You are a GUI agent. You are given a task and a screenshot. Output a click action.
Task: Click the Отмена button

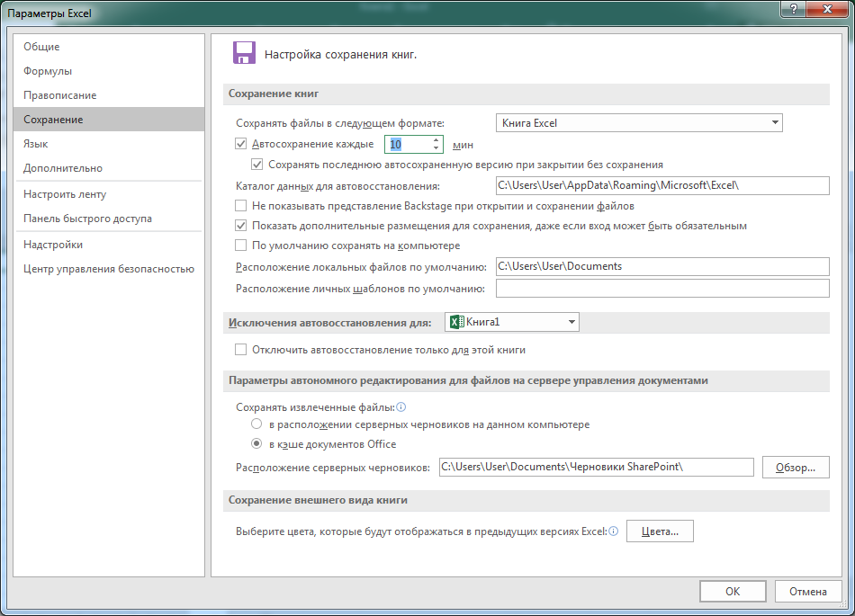[807, 592]
